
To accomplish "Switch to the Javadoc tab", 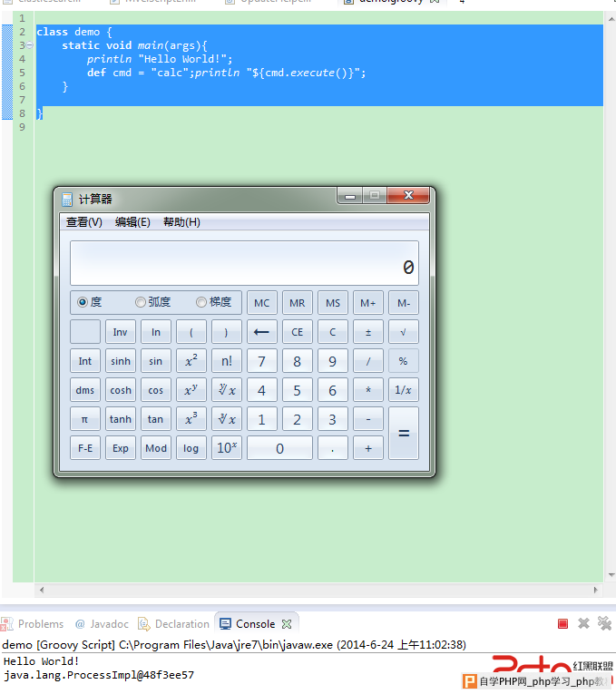I will pos(103,624).
